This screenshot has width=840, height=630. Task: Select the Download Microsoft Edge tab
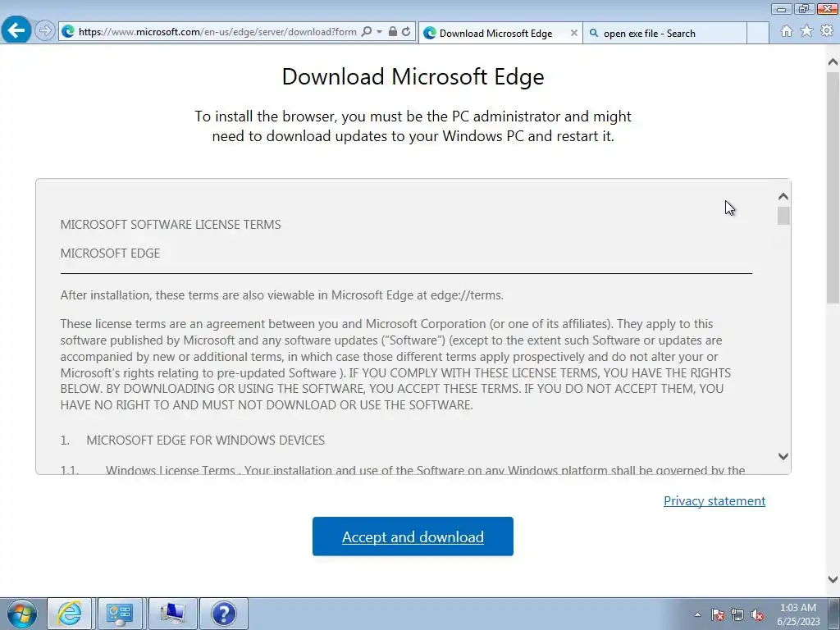coord(495,33)
